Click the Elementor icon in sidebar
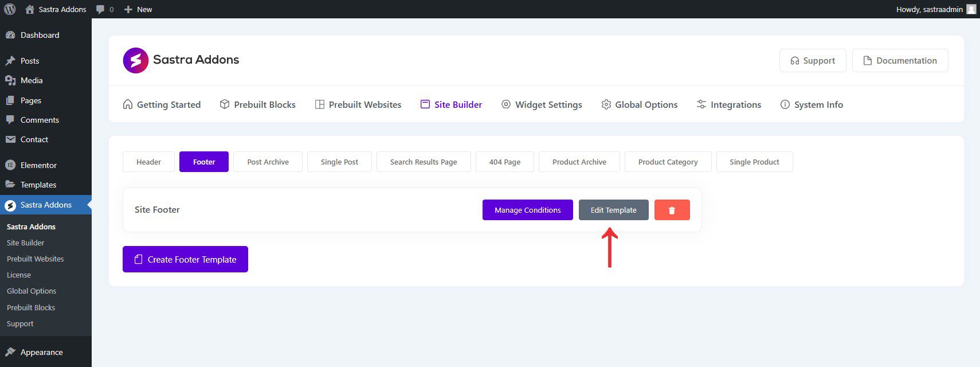Viewport: 980px width, 367px height. [x=10, y=165]
